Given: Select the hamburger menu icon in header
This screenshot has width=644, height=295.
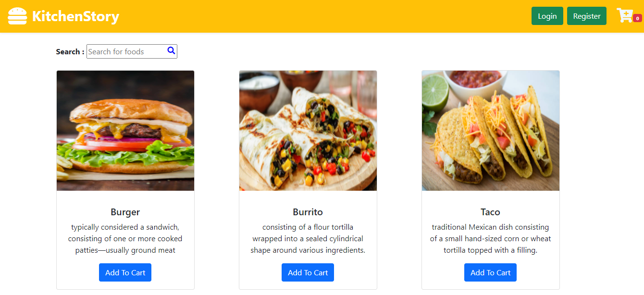Looking at the screenshot, I should tap(17, 15).
